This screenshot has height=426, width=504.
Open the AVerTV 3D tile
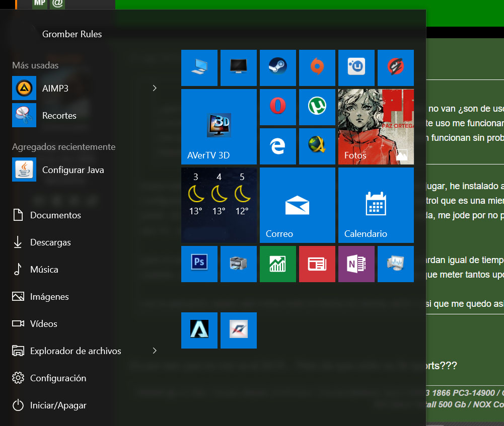(219, 127)
